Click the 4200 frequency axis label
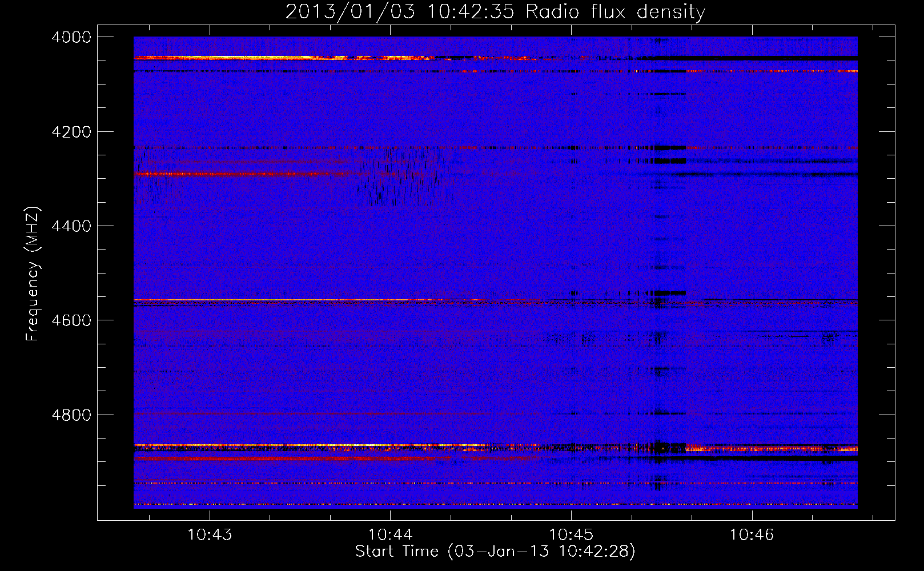The width and height of the screenshot is (924, 571). [71, 132]
